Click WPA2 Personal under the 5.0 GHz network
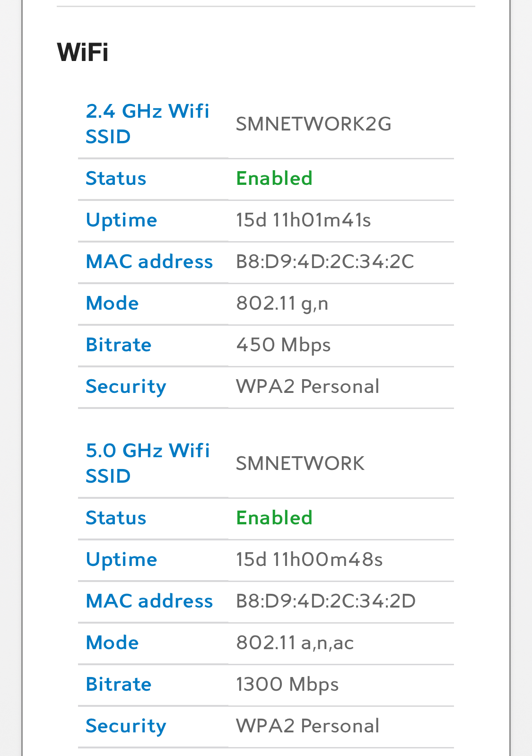The image size is (532, 756). tap(307, 726)
